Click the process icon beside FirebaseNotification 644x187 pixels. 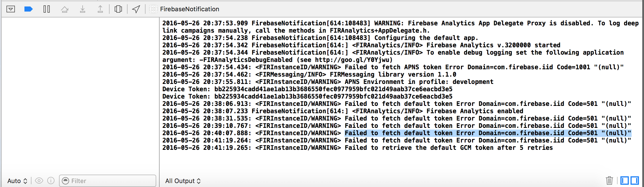point(153,9)
